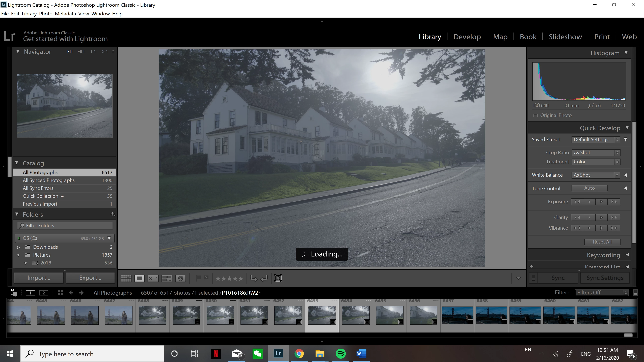Click the painter spray can tool
The width and height of the screenshot is (644, 362).
point(14,293)
